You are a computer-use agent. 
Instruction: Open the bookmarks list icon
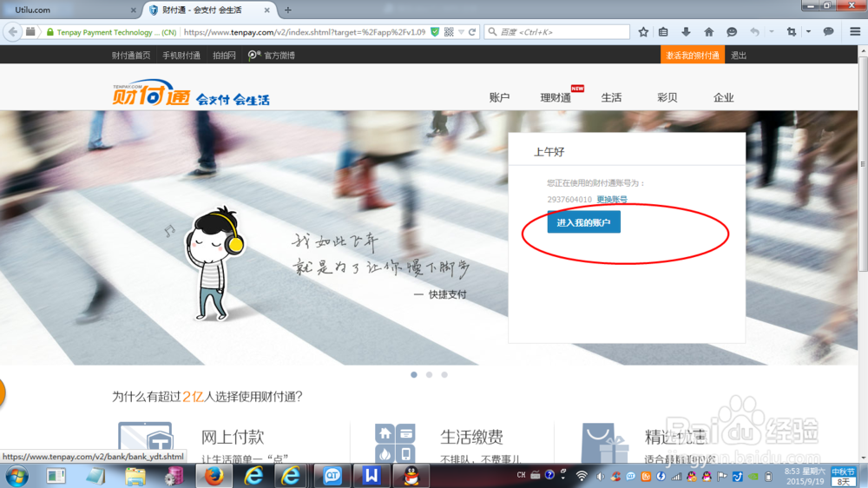[663, 32]
